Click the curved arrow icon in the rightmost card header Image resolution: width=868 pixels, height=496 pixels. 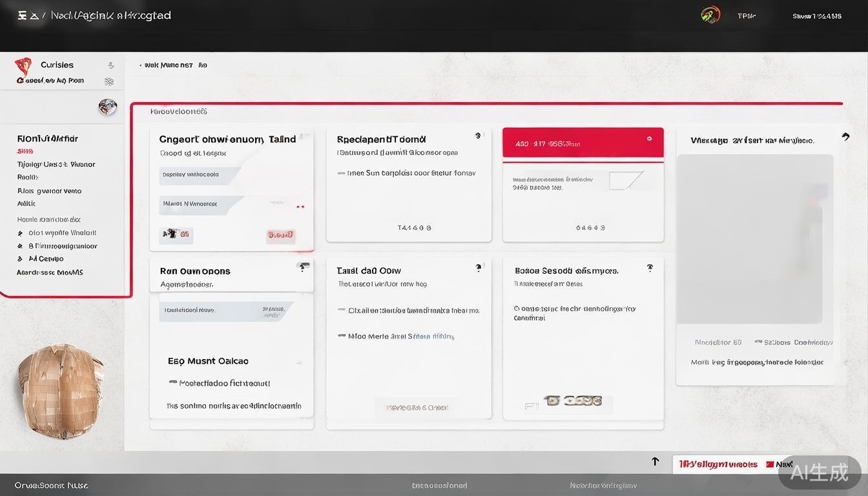tap(845, 136)
